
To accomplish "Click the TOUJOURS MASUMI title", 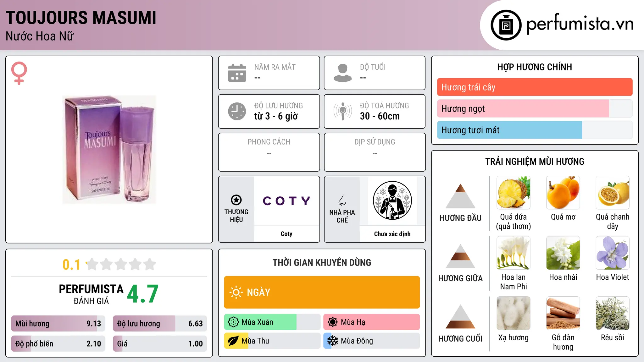I will [81, 18].
